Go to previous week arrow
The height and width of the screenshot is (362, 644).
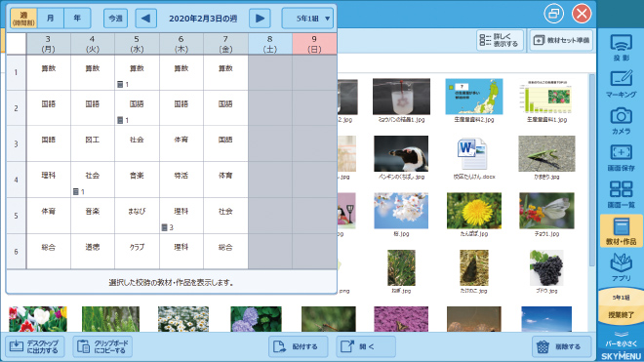coord(145,19)
